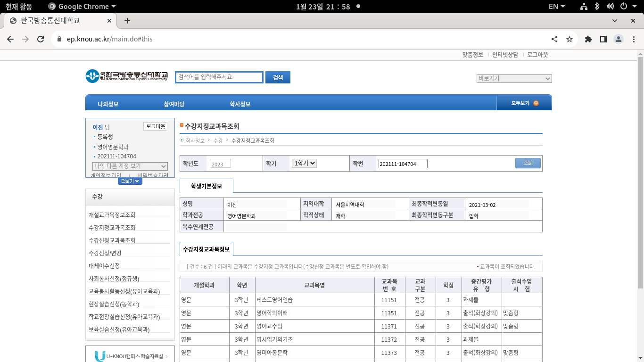Open the Chrome extensions puzzle icon
The image size is (644, 362).
pyautogui.click(x=588, y=39)
